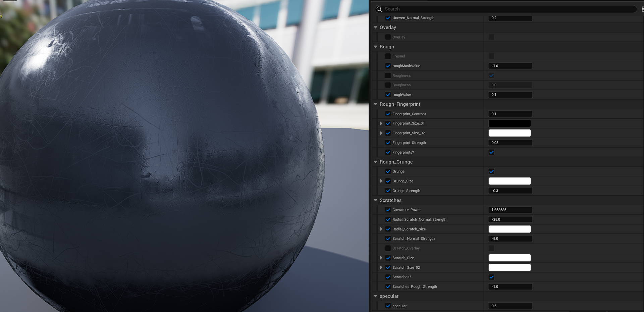
Task: Edit specular value field 0.5
Action: [x=510, y=306]
